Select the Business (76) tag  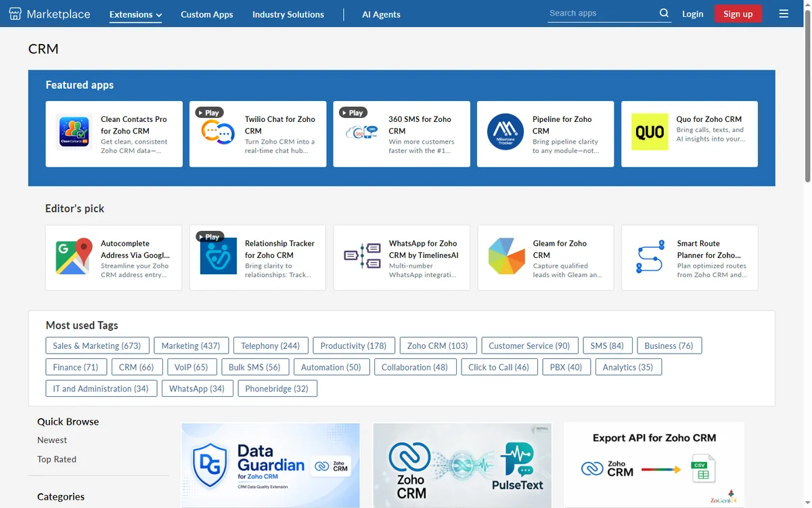point(669,345)
